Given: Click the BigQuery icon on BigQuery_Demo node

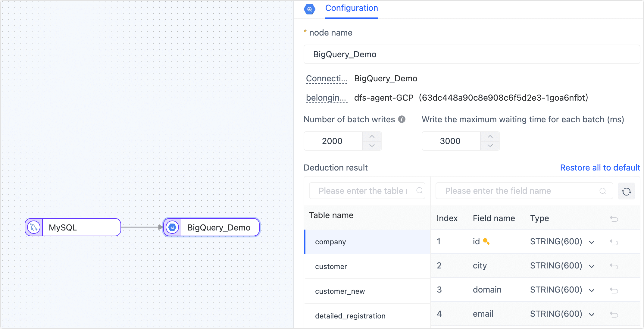Looking at the screenshot, I should tap(172, 227).
